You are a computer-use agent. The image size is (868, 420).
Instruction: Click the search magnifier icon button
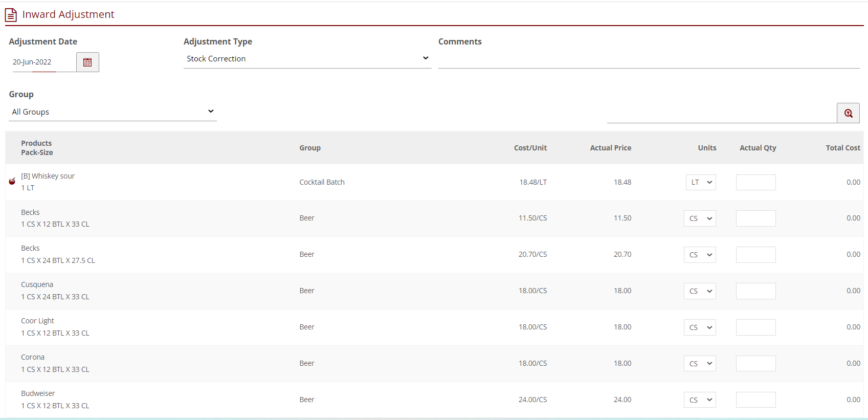pos(848,113)
